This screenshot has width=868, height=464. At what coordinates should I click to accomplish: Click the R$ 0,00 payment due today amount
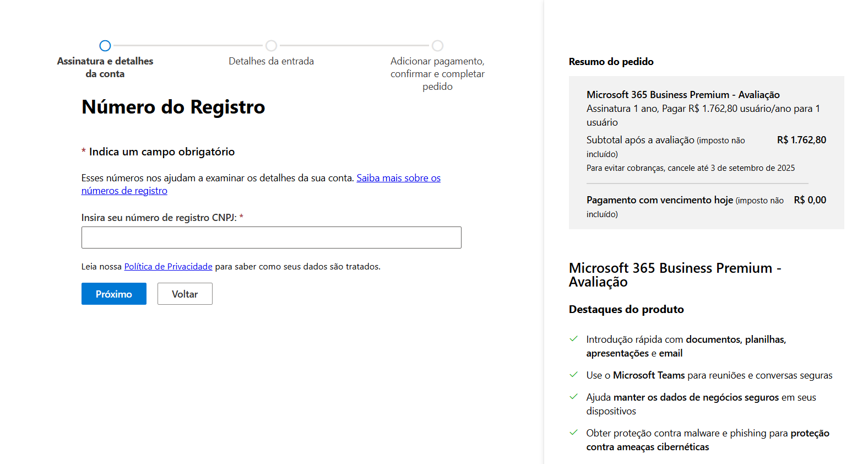click(x=810, y=200)
